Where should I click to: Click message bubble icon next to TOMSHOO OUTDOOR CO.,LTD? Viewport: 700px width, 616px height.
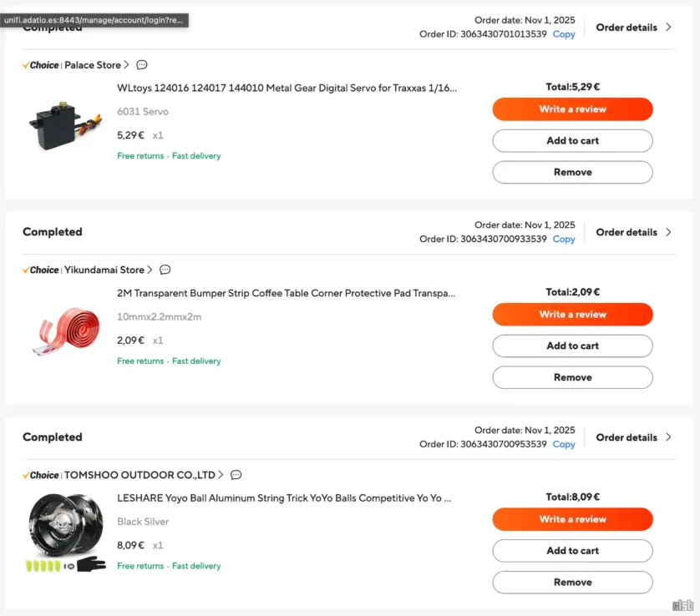[x=236, y=474]
